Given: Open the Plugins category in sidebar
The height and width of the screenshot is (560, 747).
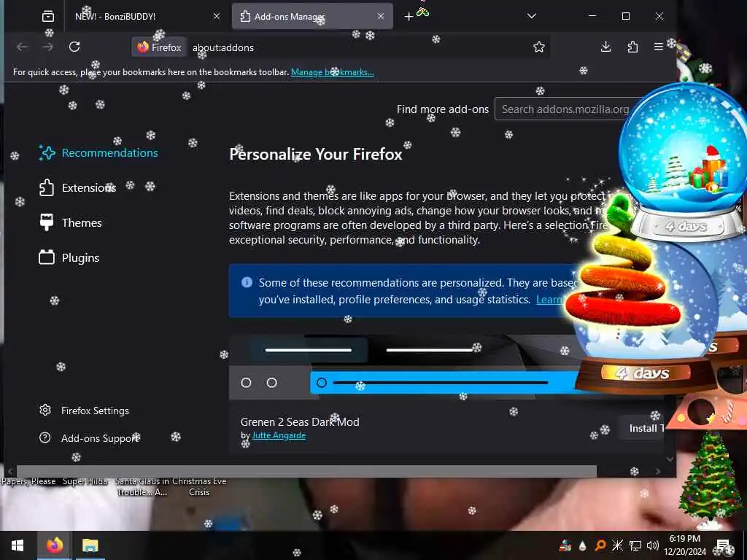Looking at the screenshot, I should coord(69,257).
